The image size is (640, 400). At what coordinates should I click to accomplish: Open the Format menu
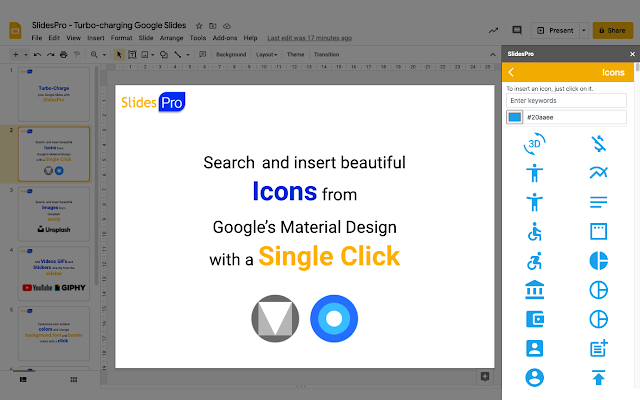pyautogui.click(x=121, y=38)
